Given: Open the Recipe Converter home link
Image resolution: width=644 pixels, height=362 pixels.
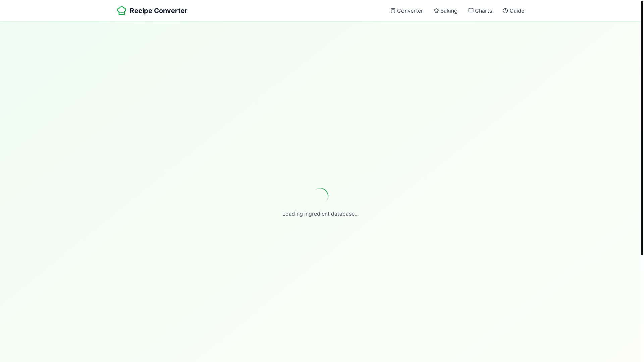Looking at the screenshot, I should pos(152,11).
